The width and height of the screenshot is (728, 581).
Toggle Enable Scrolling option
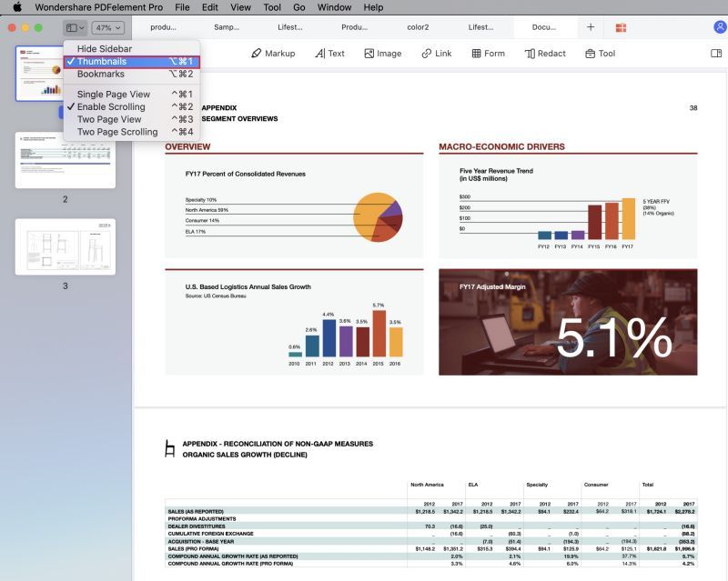(x=132, y=106)
